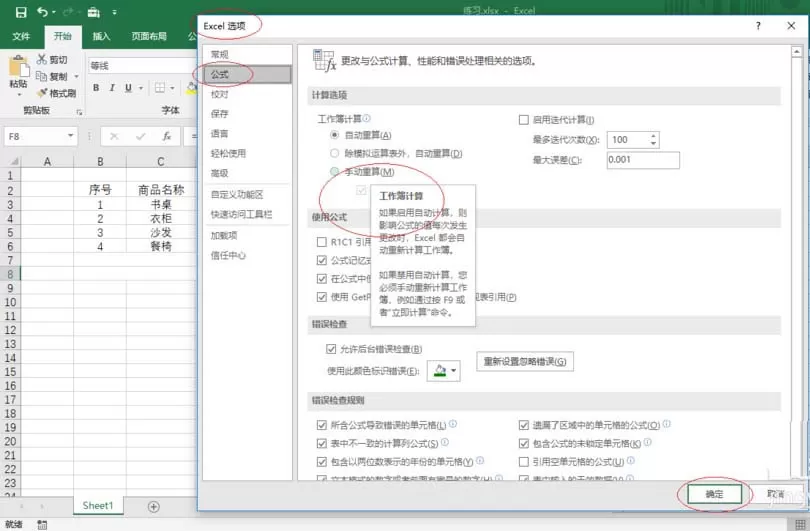
Task: Select Formulas category in Excel Options
Action: (x=247, y=74)
